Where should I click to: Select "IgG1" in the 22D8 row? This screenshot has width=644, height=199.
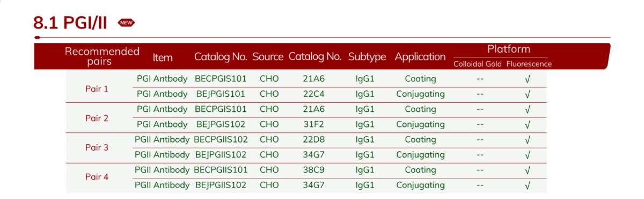pyautogui.click(x=365, y=140)
